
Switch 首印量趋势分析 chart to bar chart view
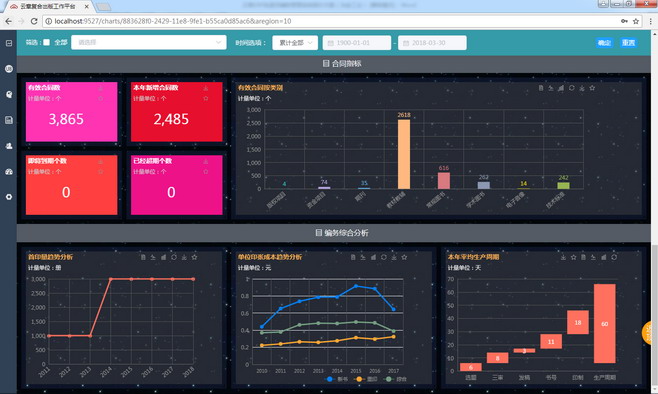point(163,257)
